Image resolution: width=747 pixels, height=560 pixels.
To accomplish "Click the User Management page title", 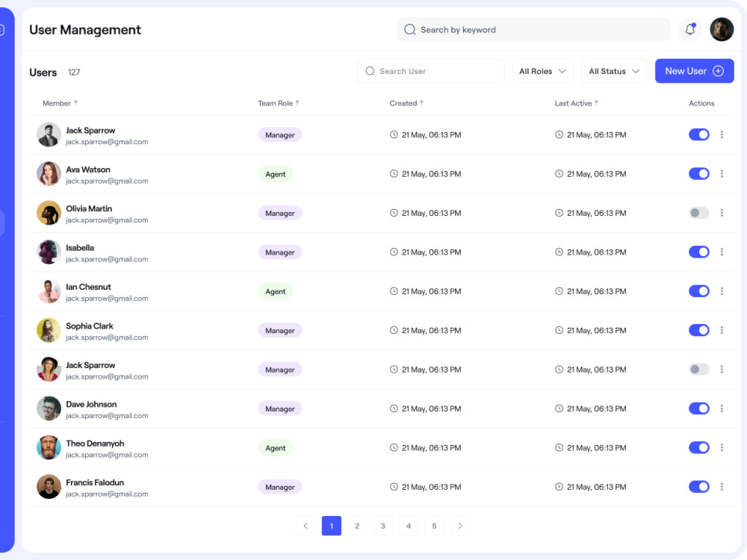I will pyautogui.click(x=85, y=30).
